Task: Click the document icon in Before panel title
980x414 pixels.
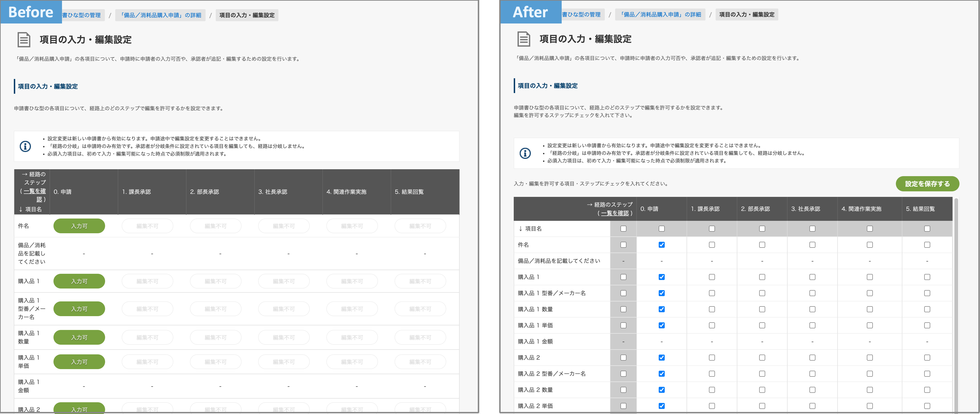Action: tap(24, 40)
